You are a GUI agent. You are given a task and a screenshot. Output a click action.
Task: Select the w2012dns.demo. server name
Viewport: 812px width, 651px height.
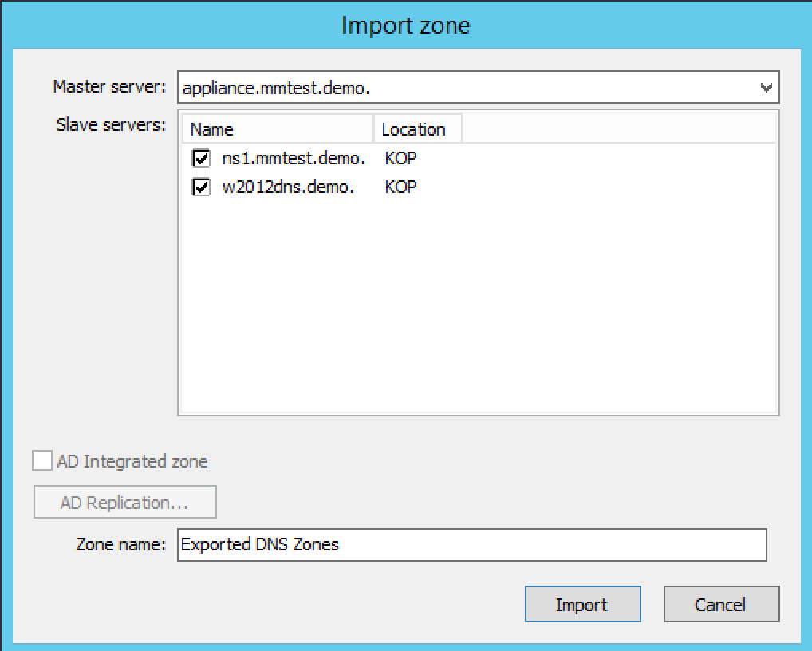coord(288,187)
